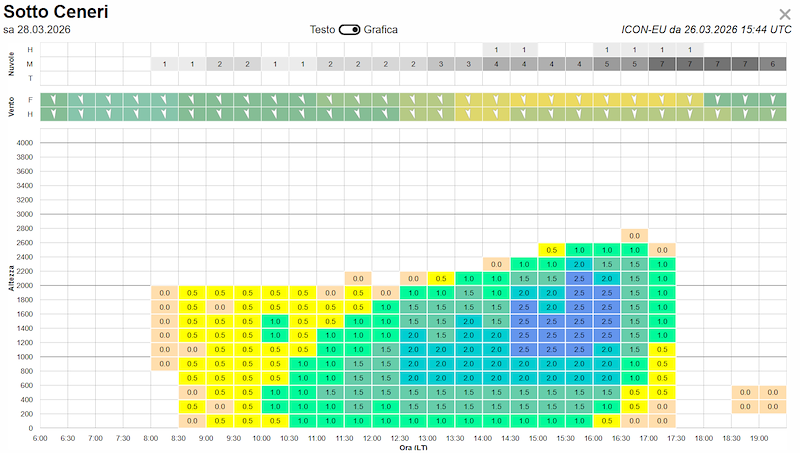Toggle the Testo/Grafica view switch
The width and height of the screenshot is (800, 453).
pyautogui.click(x=350, y=29)
